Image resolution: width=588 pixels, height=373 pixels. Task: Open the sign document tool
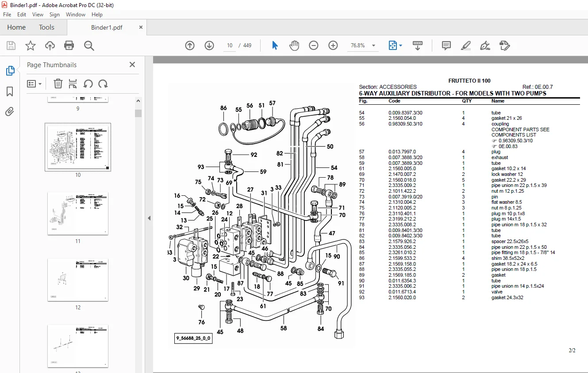[485, 46]
